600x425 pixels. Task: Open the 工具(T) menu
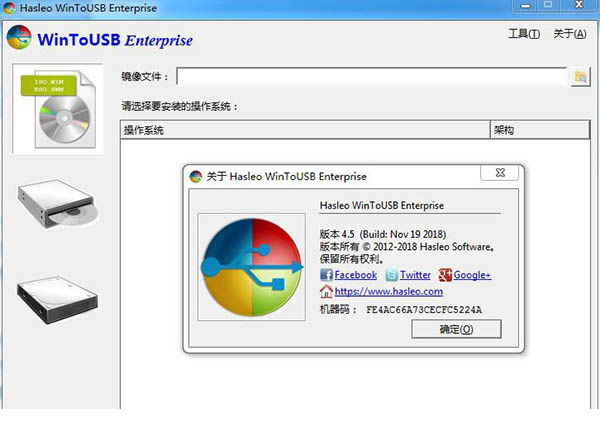(x=524, y=34)
